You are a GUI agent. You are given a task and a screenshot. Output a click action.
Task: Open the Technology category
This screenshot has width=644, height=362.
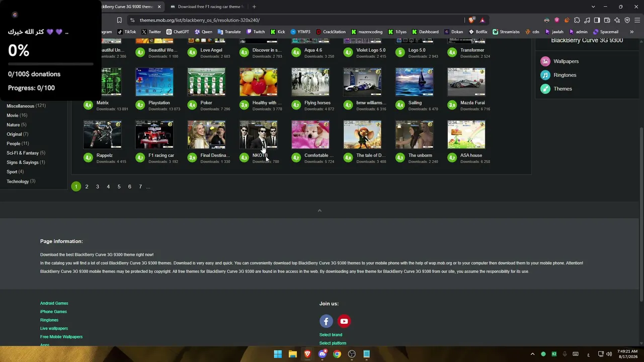[x=18, y=182]
